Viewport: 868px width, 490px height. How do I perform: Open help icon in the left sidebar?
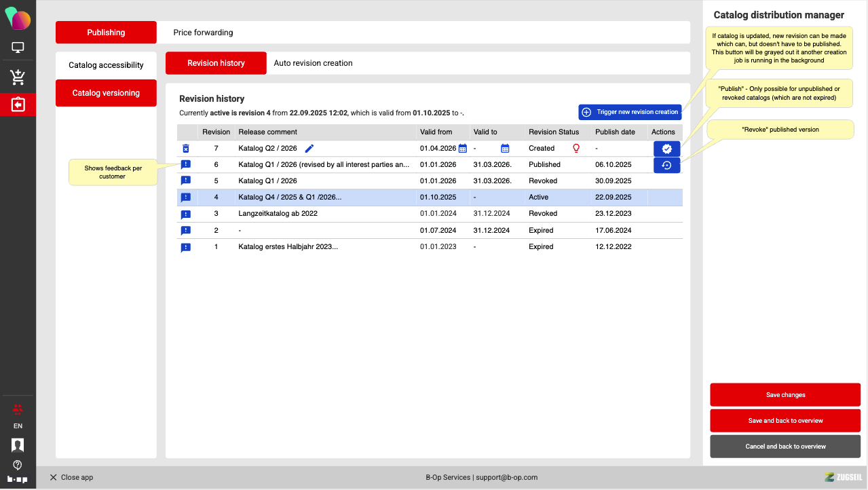tap(18, 465)
